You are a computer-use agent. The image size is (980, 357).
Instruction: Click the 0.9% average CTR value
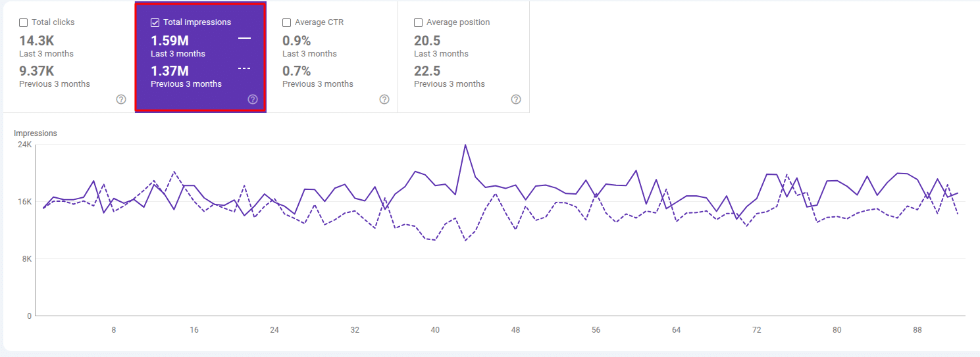pos(297,41)
